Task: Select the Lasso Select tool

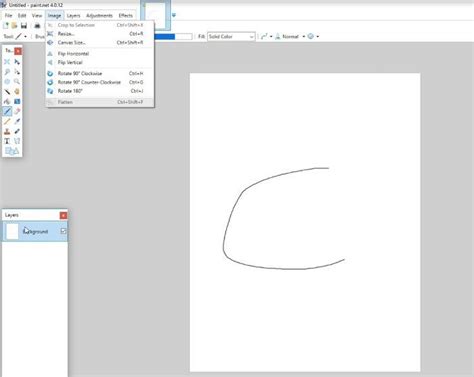Action: pos(7,72)
